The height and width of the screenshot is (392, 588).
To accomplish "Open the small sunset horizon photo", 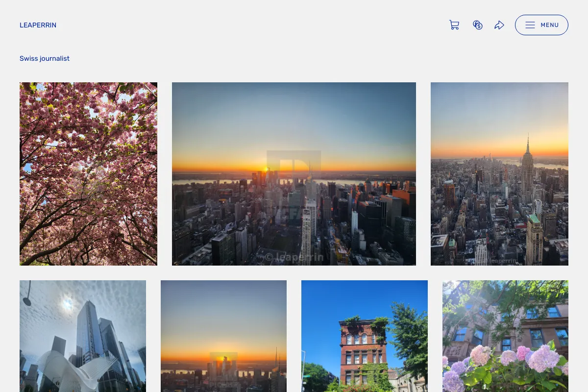I will point(223,336).
